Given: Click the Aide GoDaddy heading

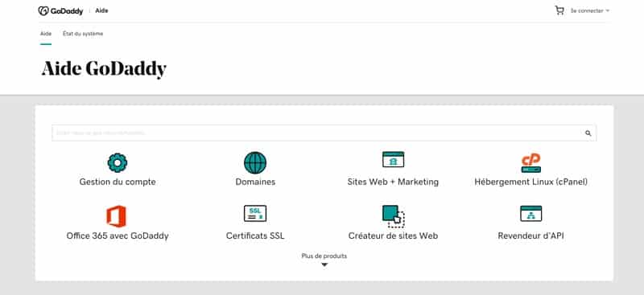Looking at the screenshot, I should (104, 68).
